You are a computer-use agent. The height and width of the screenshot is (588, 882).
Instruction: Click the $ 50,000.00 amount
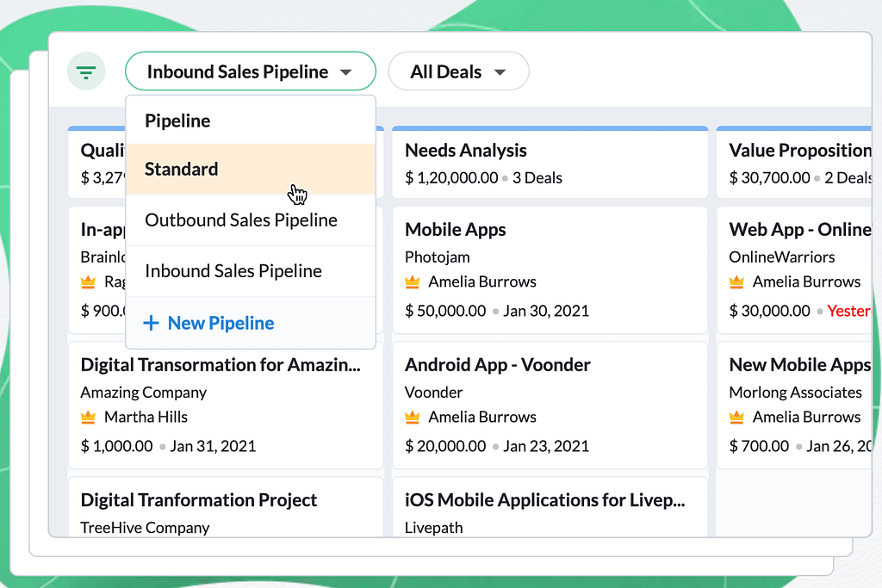point(445,311)
